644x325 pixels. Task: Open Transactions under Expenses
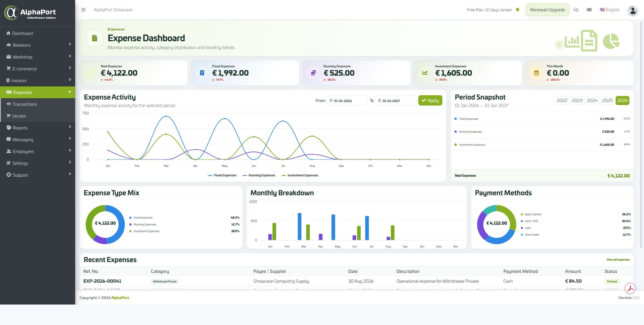(x=37, y=104)
